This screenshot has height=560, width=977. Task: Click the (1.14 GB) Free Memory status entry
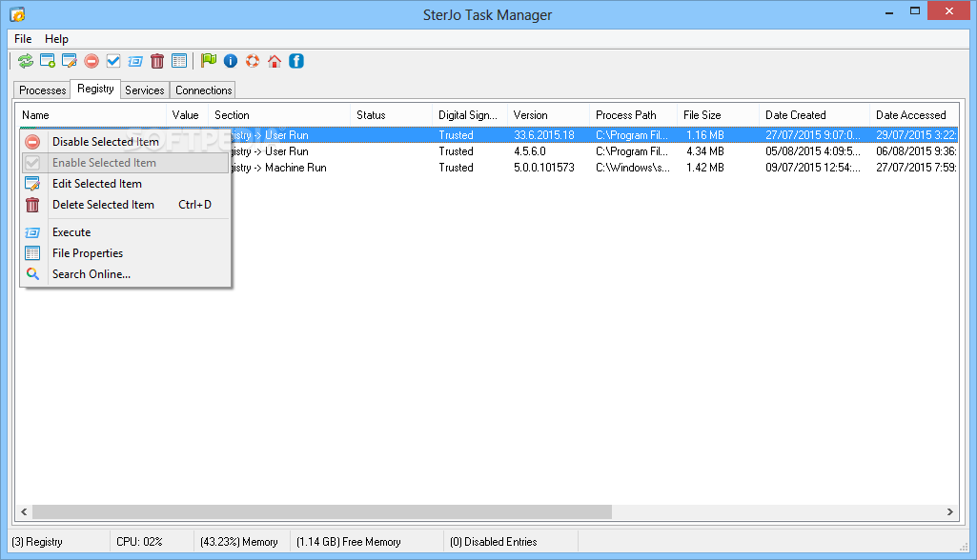pyautogui.click(x=348, y=542)
